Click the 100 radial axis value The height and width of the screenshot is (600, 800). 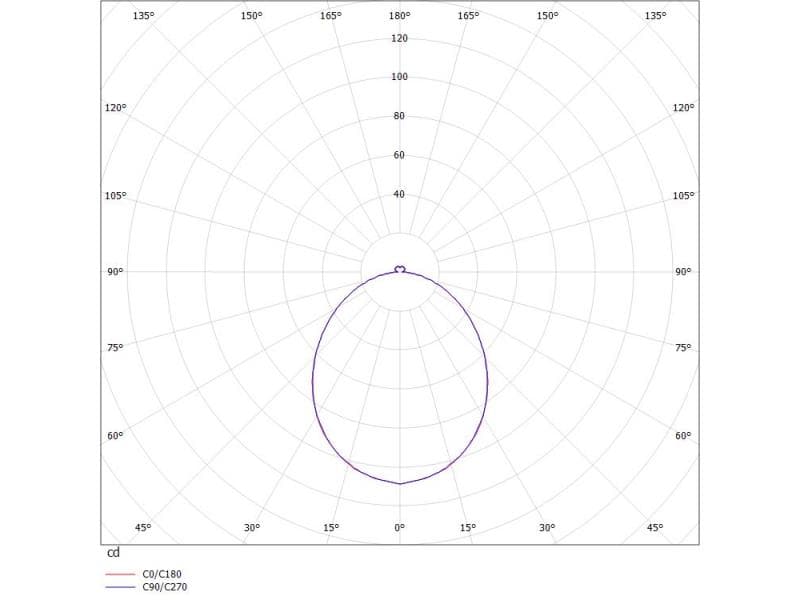coord(399,77)
